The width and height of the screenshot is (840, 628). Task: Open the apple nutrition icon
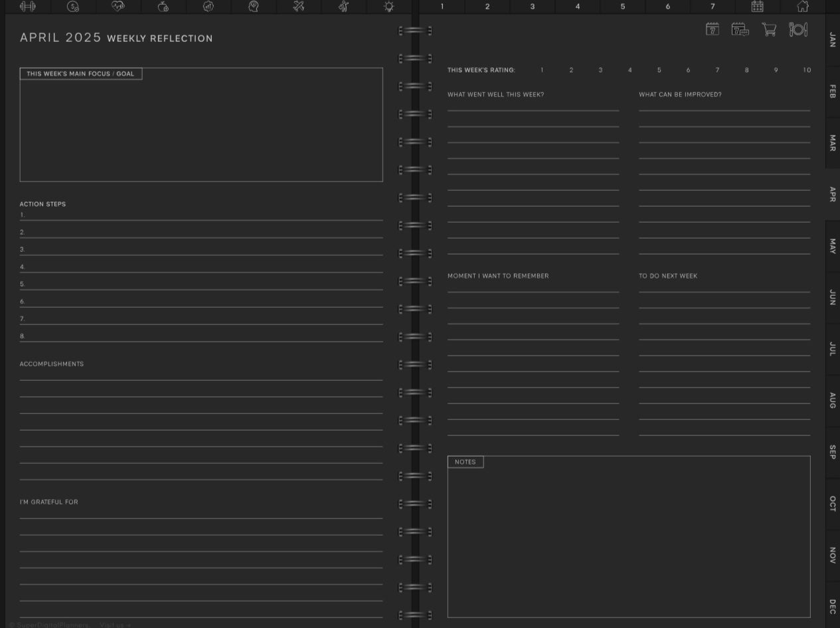(163, 7)
